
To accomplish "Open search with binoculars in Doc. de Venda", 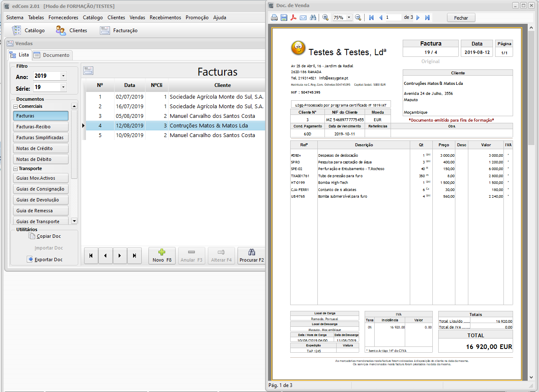I will (313, 18).
